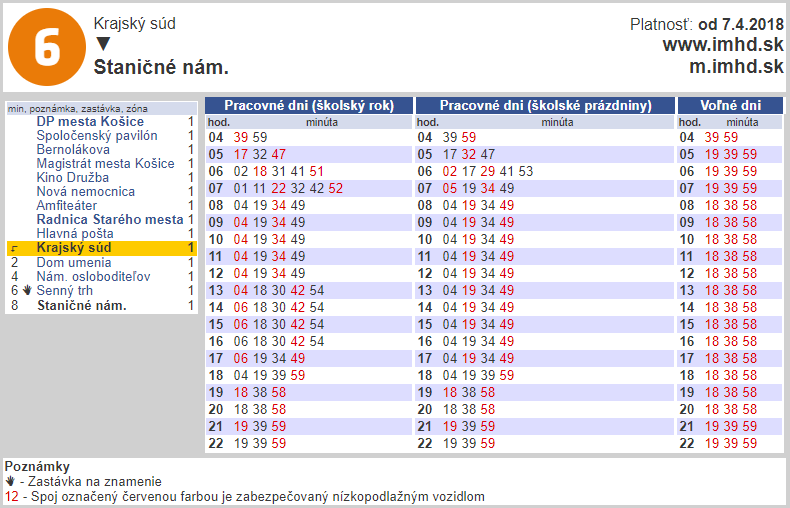Image resolution: width=790 pixels, height=508 pixels.
Task: Click the red 12 low-floor legend sample
Action: (x=11, y=495)
